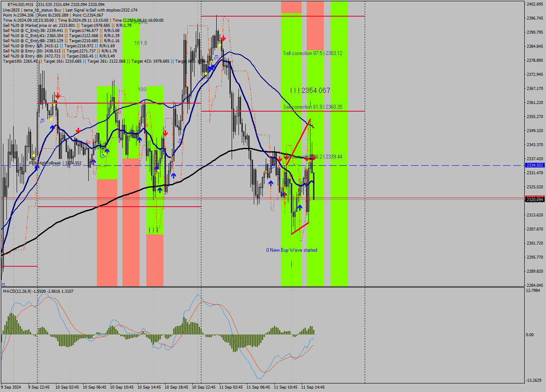Click the '10 Sep 02:45' time axis label
This screenshot has width=546, height=392.
[67, 387]
